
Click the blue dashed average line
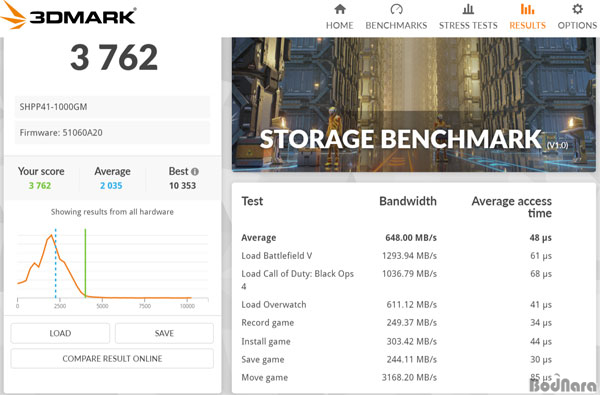coord(55,263)
